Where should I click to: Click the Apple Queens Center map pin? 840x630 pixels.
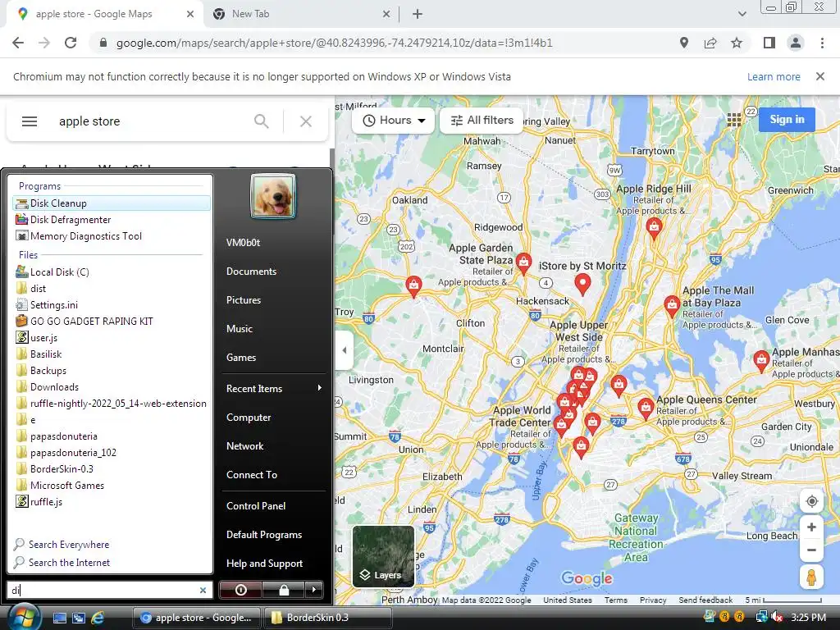pos(646,409)
